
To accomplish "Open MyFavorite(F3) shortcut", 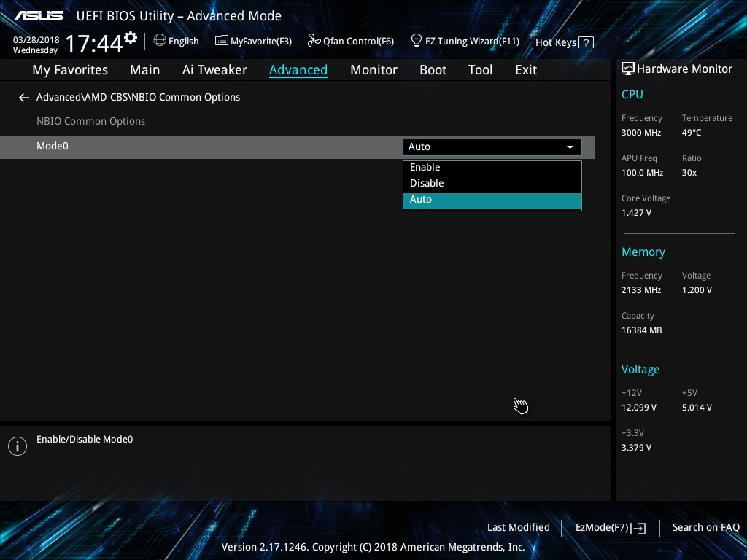I will 253,41.
